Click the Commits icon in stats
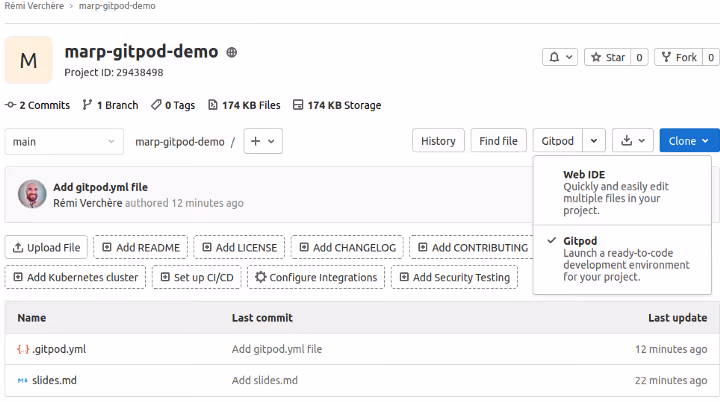 [x=11, y=105]
